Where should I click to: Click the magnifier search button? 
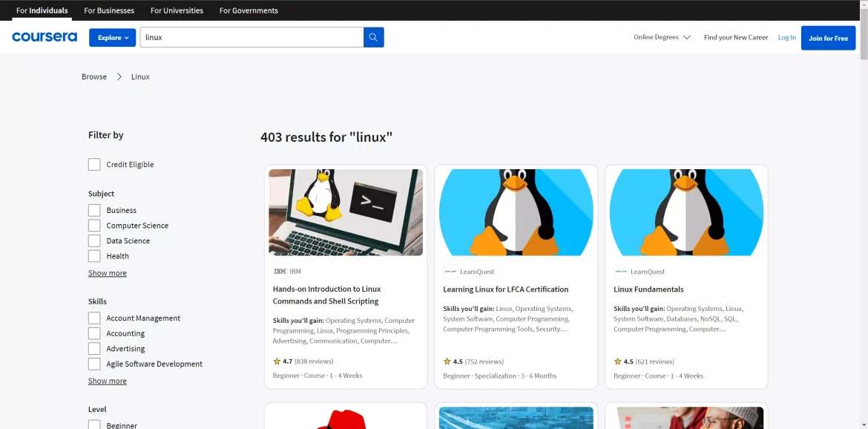pos(374,37)
